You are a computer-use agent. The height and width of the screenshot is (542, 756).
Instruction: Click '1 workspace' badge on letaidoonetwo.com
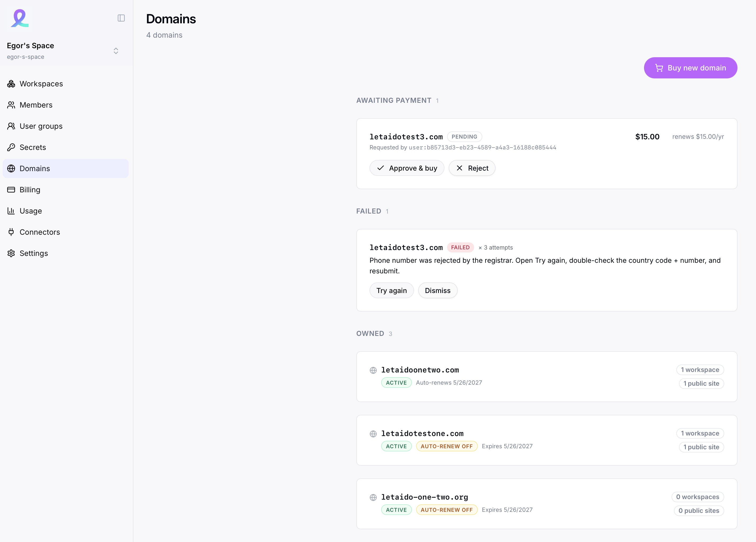click(x=700, y=370)
